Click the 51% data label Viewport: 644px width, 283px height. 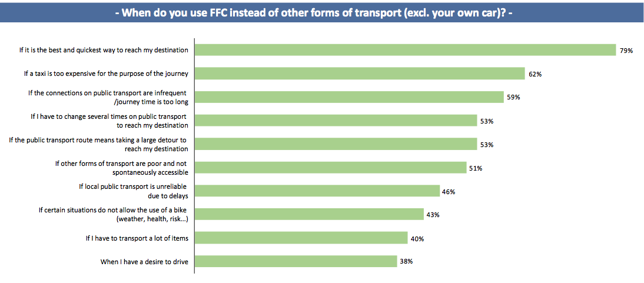click(476, 168)
